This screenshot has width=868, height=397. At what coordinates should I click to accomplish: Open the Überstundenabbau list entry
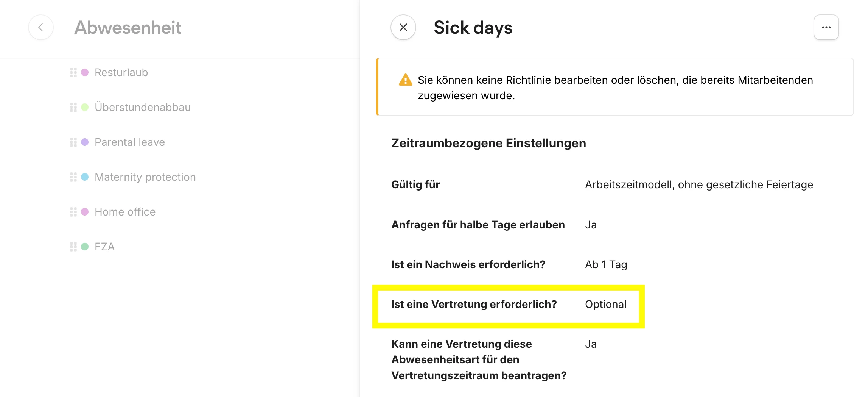click(x=142, y=107)
